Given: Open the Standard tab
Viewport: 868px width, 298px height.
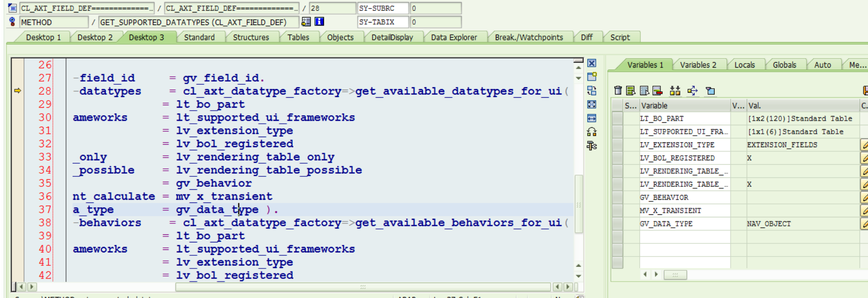Looking at the screenshot, I should pyautogui.click(x=199, y=37).
